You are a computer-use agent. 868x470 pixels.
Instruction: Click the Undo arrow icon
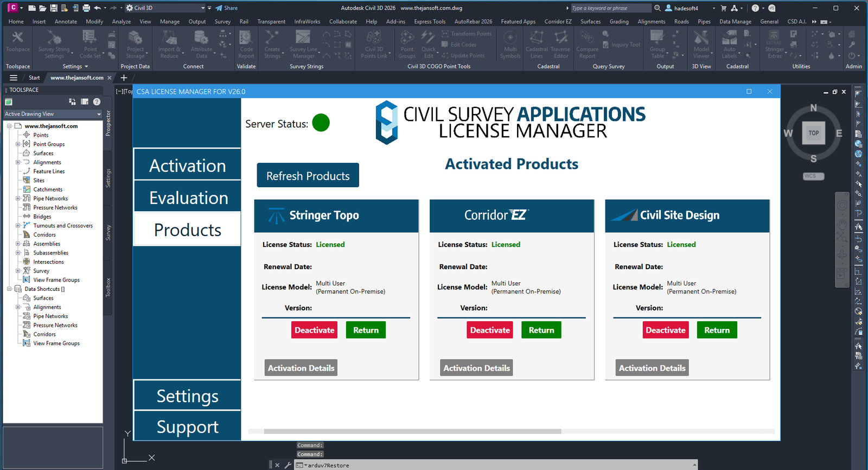[x=97, y=8]
